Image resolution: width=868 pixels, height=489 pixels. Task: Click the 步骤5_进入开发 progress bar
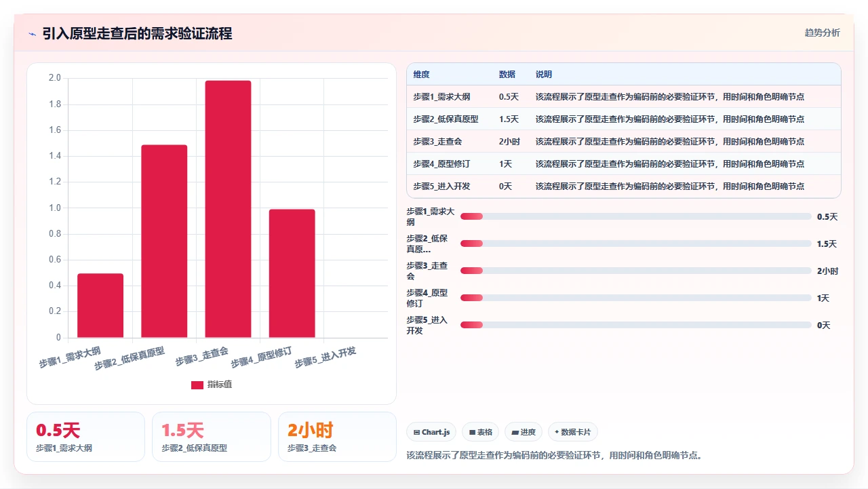click(x=636, y=325)
